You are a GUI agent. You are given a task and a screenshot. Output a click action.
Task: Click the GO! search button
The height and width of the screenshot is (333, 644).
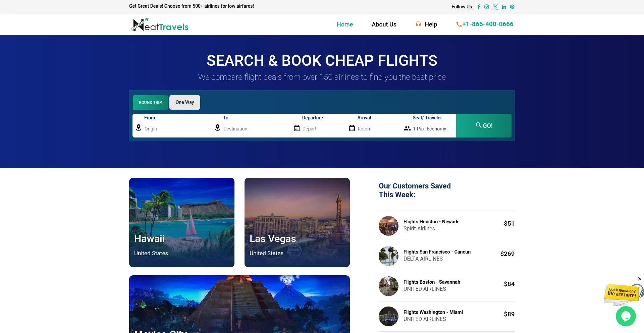484,125
